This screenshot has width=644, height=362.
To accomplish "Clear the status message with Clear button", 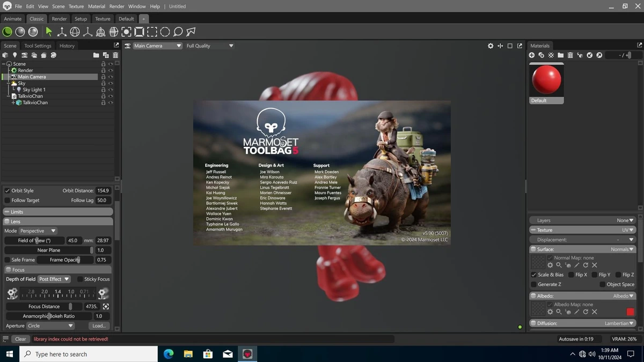I will point(20,339).
